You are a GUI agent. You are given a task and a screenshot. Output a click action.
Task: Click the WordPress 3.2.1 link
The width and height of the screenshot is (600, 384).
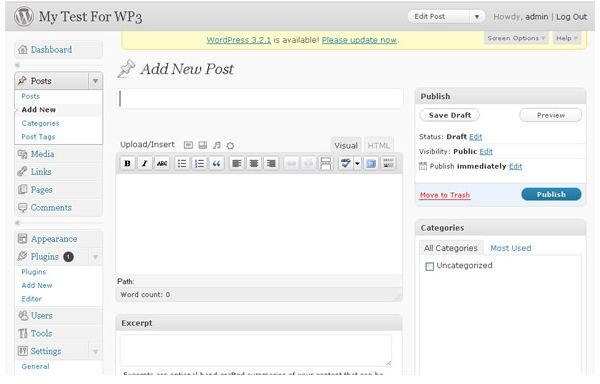tap(238, 40)
